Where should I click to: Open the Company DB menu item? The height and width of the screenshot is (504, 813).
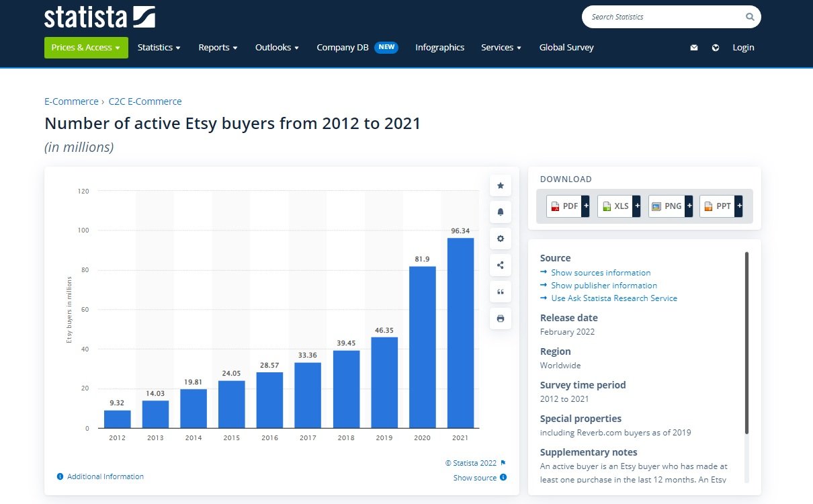click(x=357, y=48)
